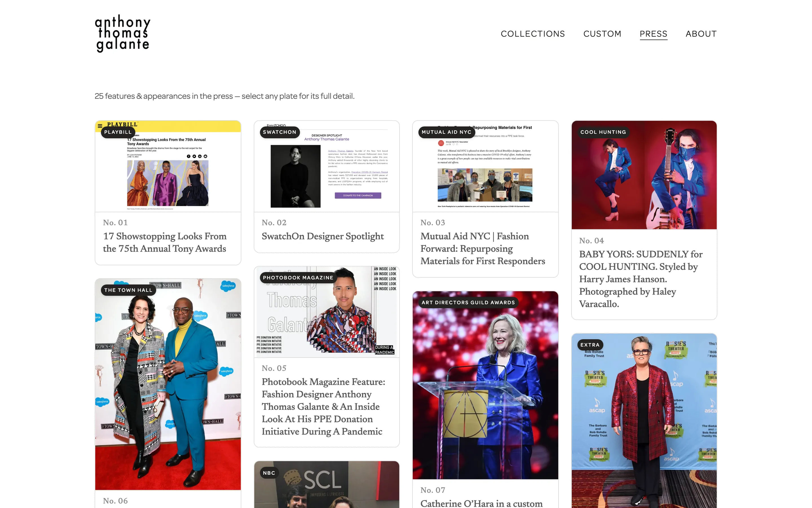Open 'Mutual Aid NYC | Fashion Forward' title
Image resolution: width=812 pixels, height=508 pixels.
click(x=482, y=249)
